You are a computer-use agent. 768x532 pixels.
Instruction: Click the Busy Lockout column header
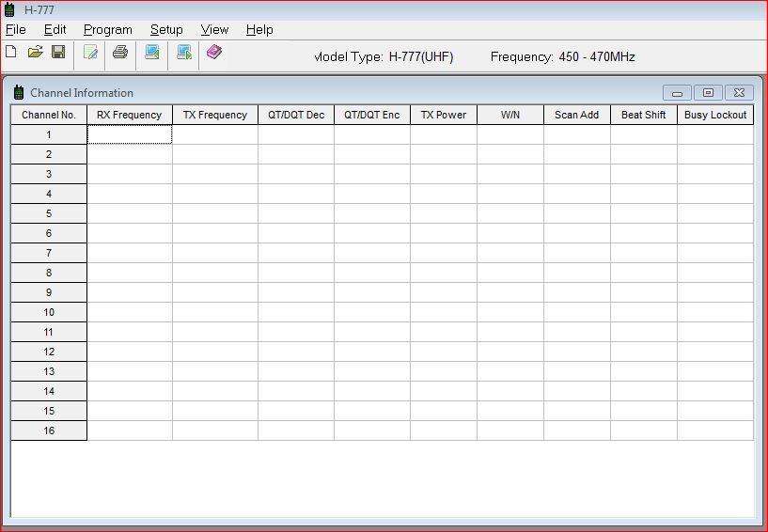click(714, 115)
